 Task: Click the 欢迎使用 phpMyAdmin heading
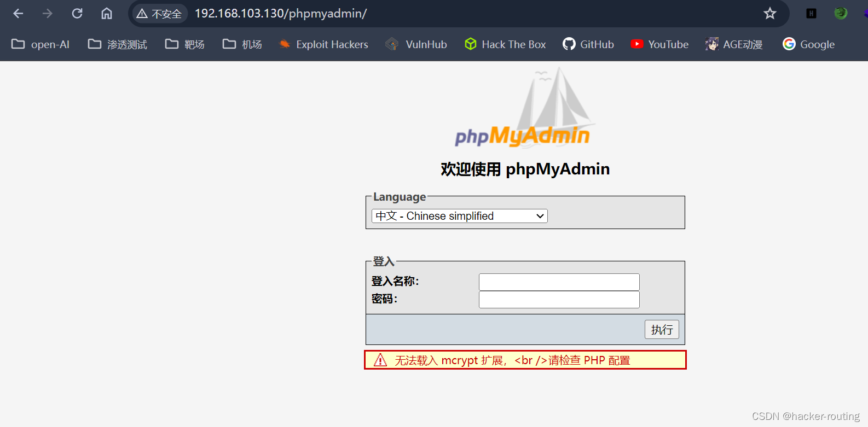tap(525, 169)
